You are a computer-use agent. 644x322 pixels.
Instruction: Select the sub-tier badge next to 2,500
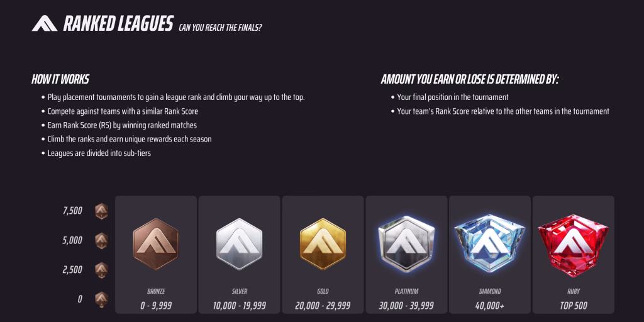tap(101, 270)
